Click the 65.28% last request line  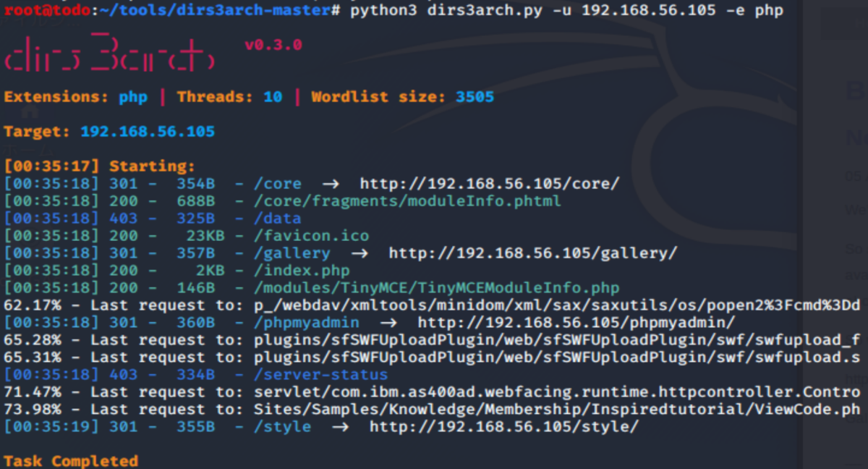click(x=433, y=340)
